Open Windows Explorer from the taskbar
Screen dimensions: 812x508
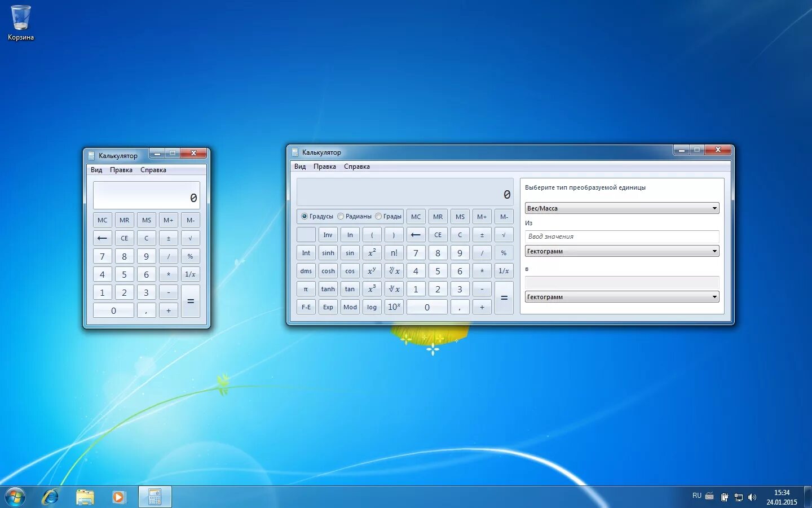pyautogui.click(x=85, y=497)
